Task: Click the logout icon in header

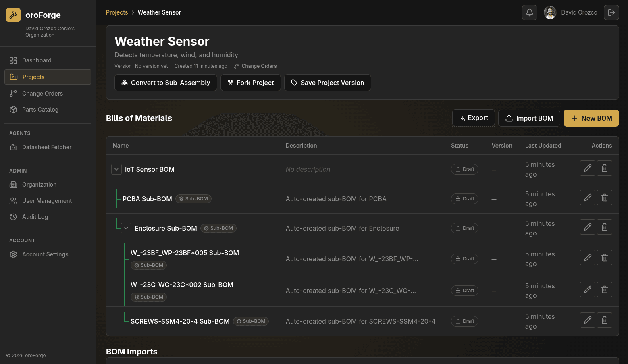Action: [611, 12]
